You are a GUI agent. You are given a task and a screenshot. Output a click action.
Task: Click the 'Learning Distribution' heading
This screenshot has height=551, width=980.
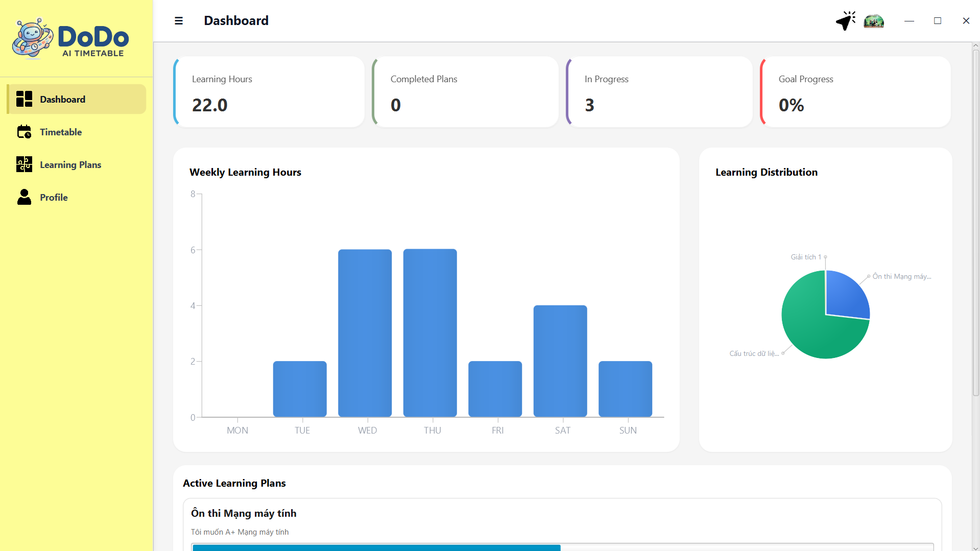coord(767,172)
